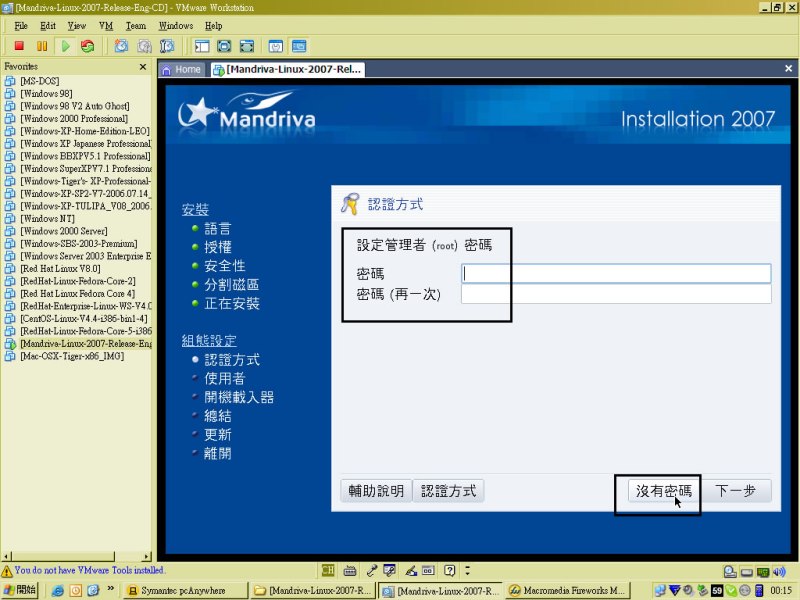This screenshot has width=800, height=600.
Task: Click the Favorites scrollbar right arrow
Action: pyautogui.click(x=147, y=556)
